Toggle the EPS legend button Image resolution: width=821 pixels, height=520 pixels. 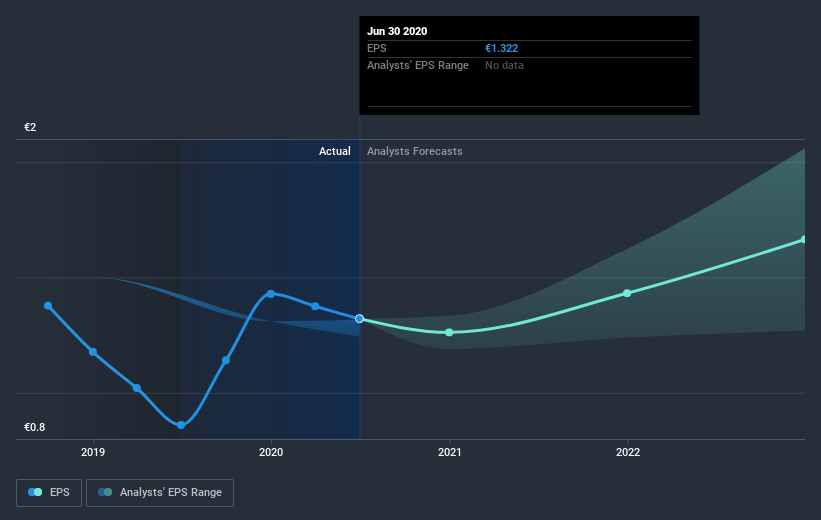pos(49,493)
